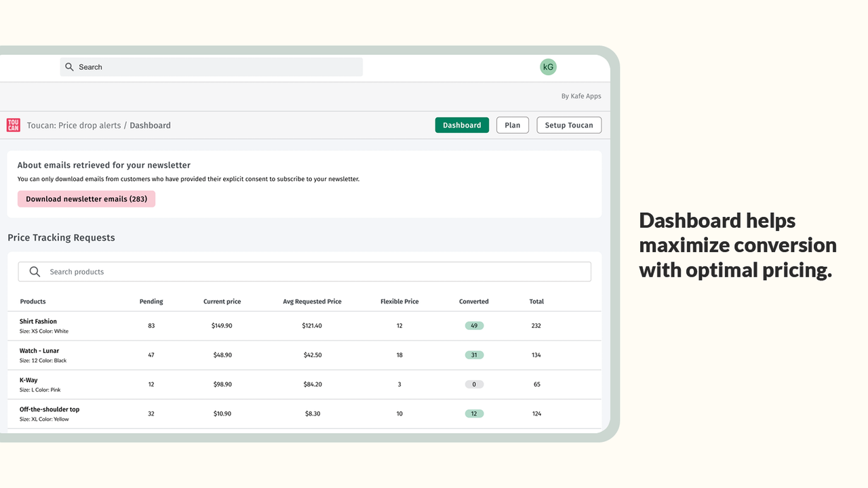Click the 31 converted badge for Watch - Lunar
868x488 pixels.
tap(474, 354)
